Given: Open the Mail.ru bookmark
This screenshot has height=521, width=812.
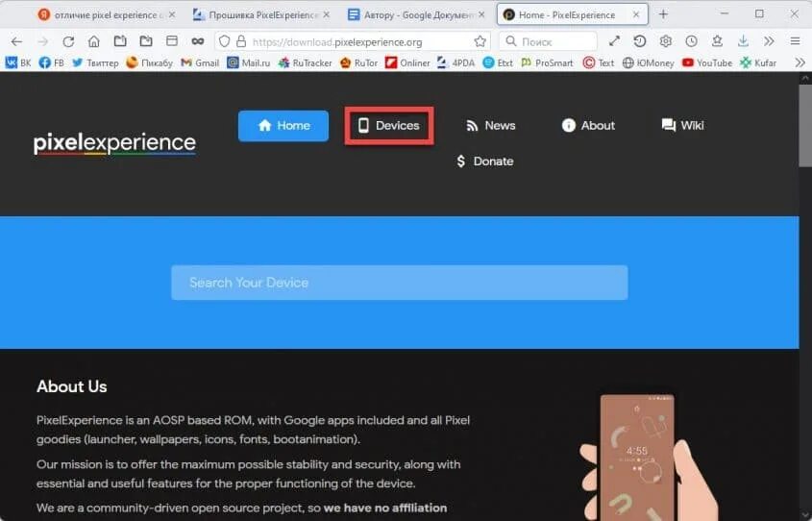Looking at the screenshot, I should pyautogui.click(x=249, y=62).
